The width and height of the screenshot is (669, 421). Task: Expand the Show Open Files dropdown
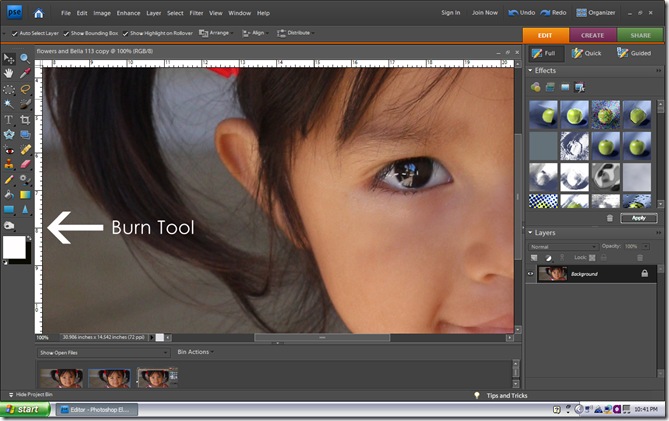[x=103, y=353]
